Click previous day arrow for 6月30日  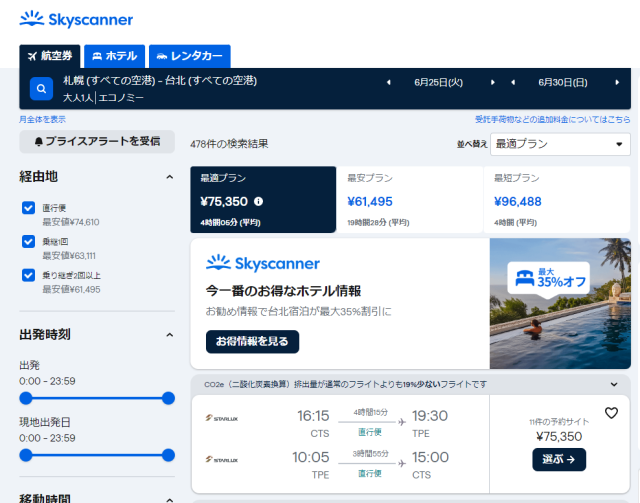512,82
